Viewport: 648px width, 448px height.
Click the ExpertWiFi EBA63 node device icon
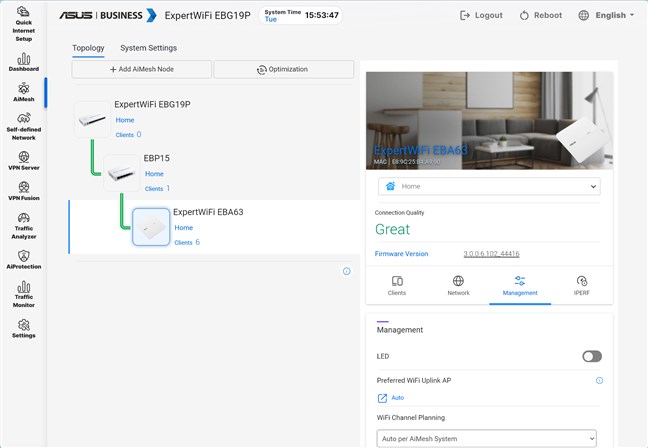click(x=151, y=227)
